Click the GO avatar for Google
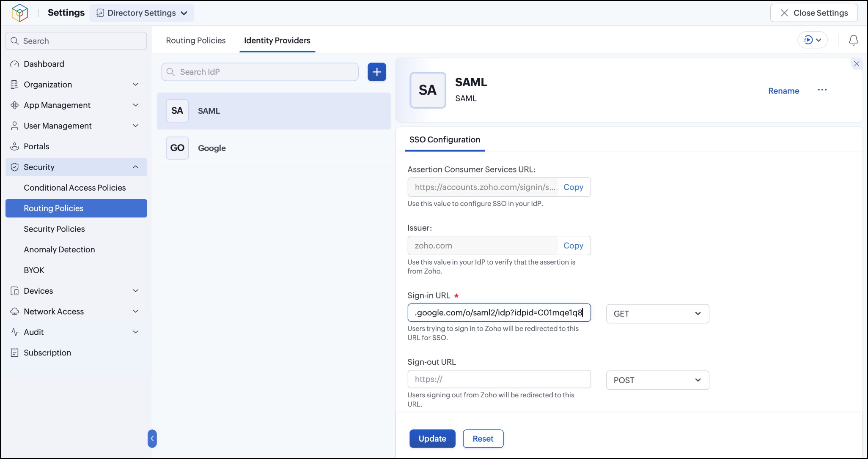Image resolution: width=868 pixels, height=459 pixels. pyautogui.click(x=177, y=148)
